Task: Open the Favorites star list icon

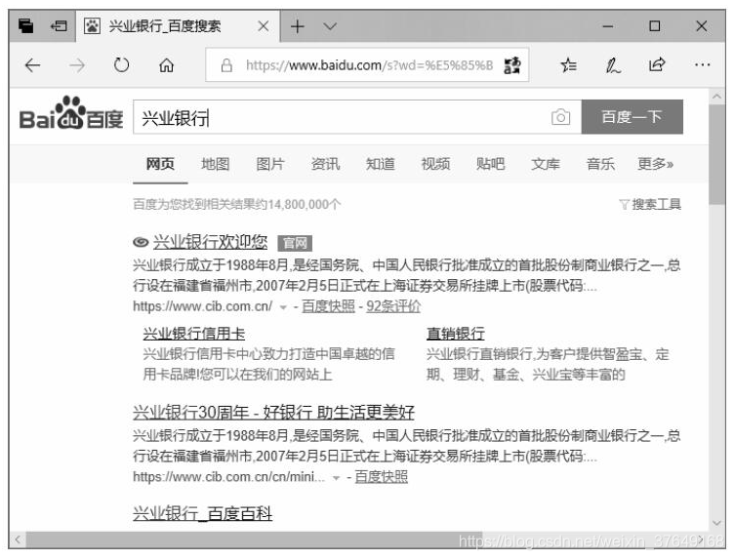Action: (x=569, y=65)
